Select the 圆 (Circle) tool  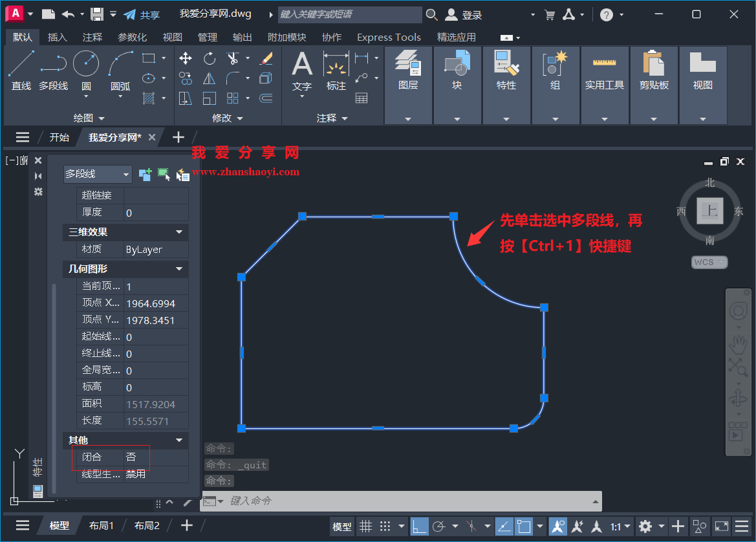coord(85,64)
